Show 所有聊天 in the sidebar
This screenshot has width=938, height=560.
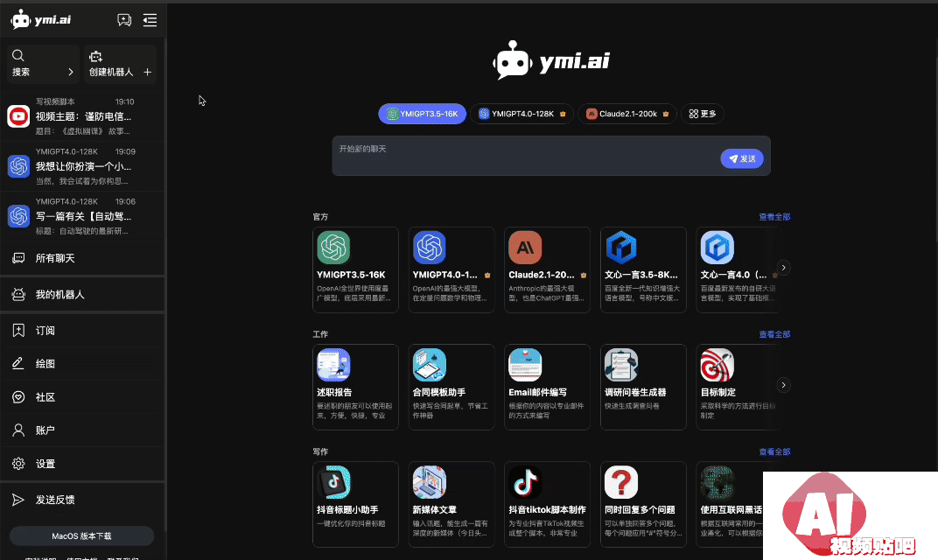pyautogui.click(x=82, y=258)
